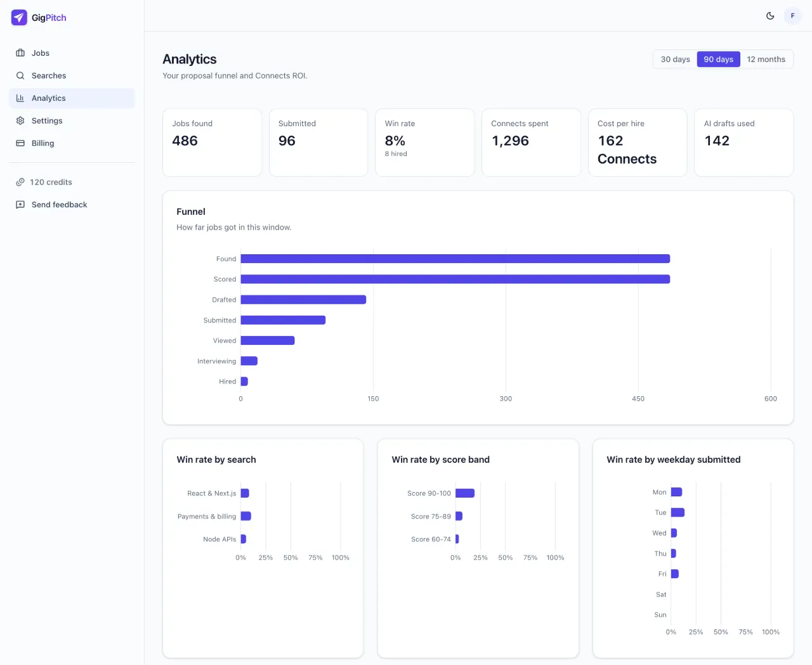
Task: Toggle dark mode with the moon icon
Action: tap(770, 16)
